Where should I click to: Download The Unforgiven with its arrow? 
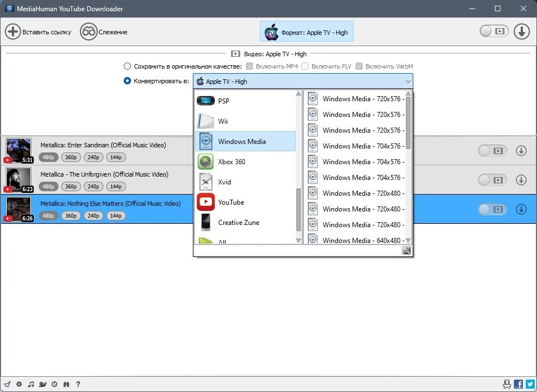(x=521, y=179)
